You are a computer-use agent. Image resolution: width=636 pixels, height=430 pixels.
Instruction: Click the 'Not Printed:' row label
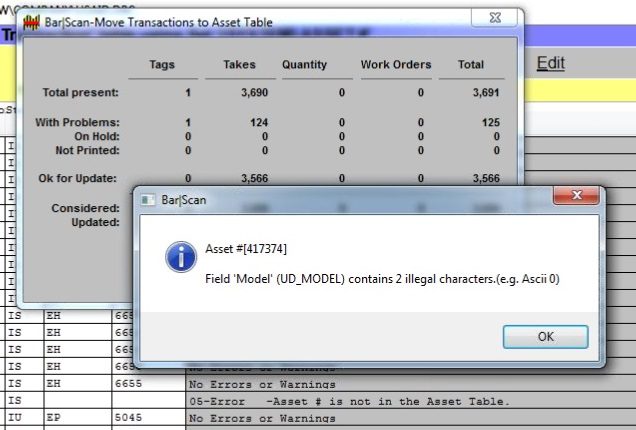click(x=88, y=150)
